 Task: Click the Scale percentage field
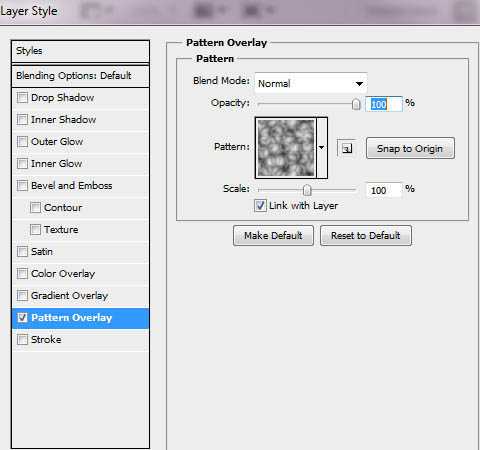point(384,190)
